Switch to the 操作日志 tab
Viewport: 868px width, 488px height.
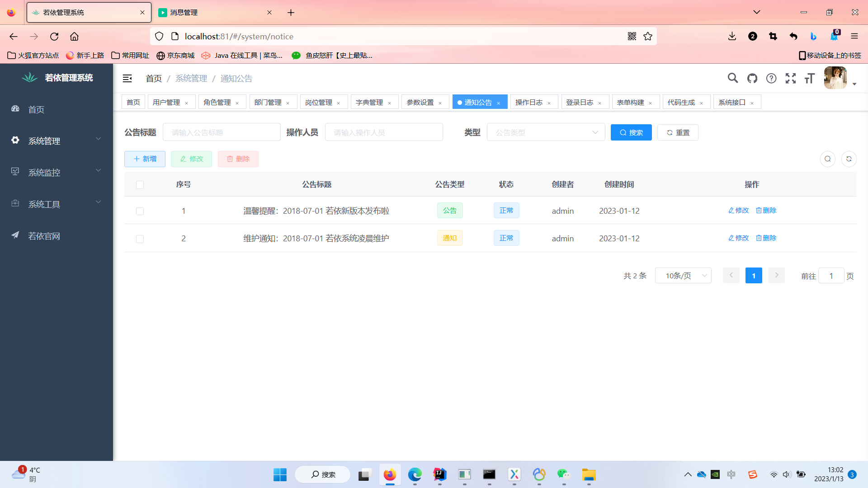pos(529,102)
